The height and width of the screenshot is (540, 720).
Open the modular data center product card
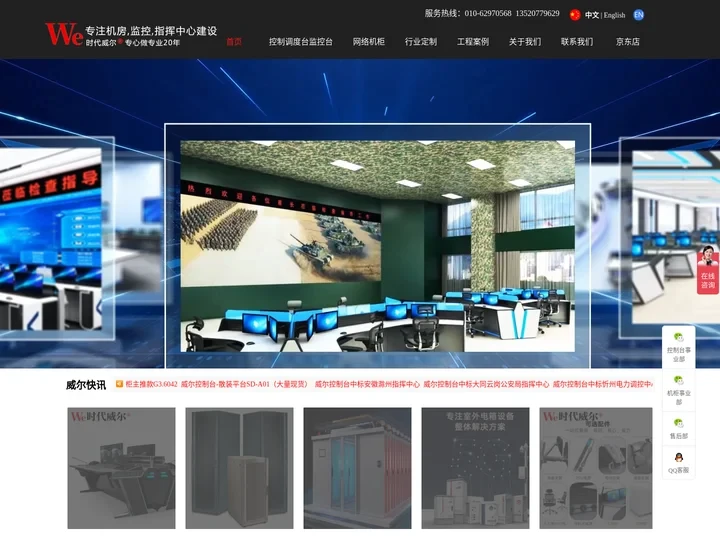pos(357,468)
